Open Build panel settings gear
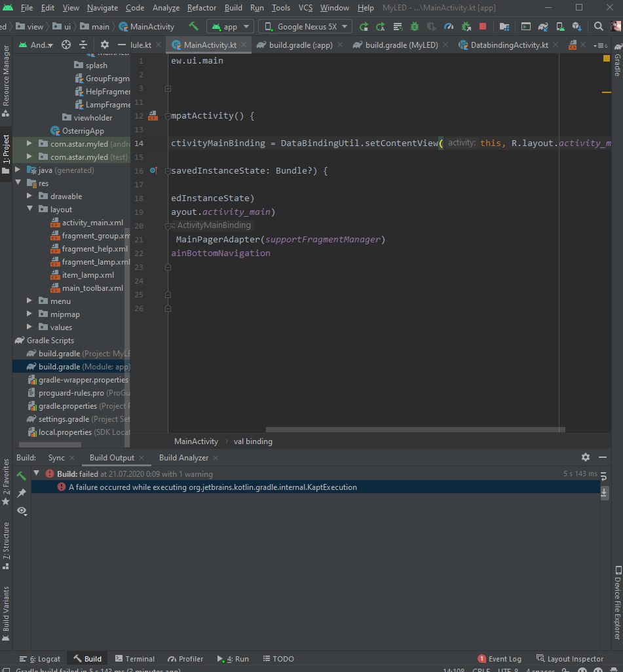623x672 pixels. click(x=586, y=457)
